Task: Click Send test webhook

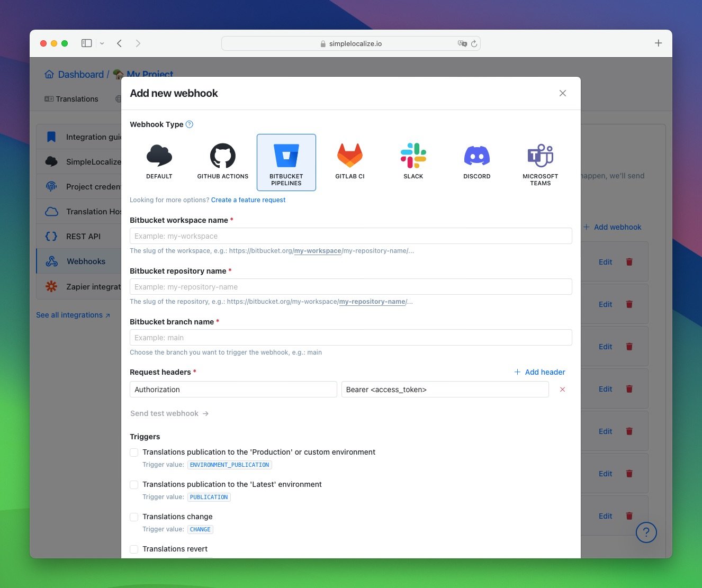Action: click(x=169, y=413)
